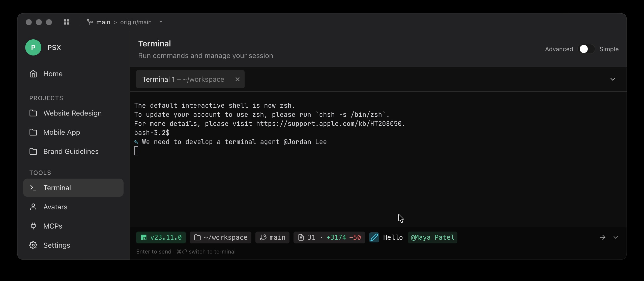
Task: Expand the chevron next to the send arrow
Action: pos(616,237)
